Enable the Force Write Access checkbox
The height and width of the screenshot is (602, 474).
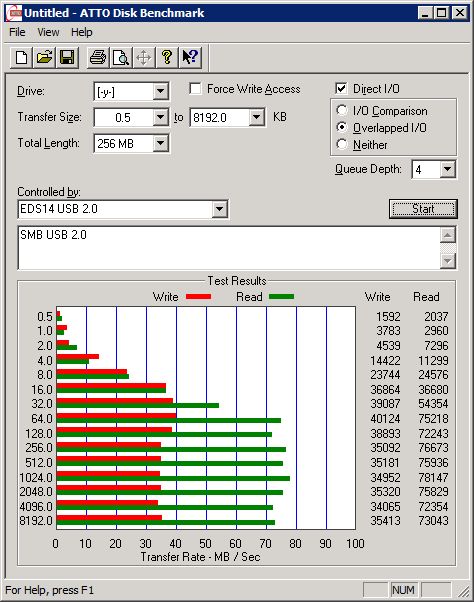pyautogui.click(x=195, y=89)
